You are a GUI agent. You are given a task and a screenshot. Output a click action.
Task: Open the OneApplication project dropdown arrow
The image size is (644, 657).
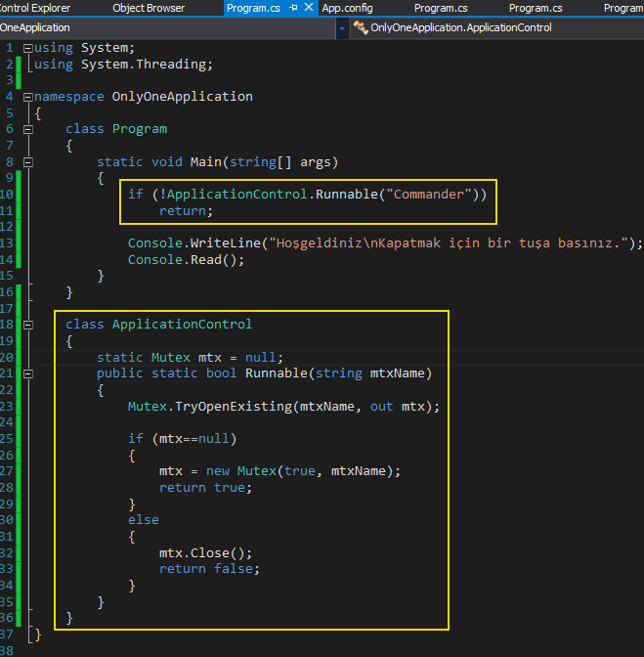click(x=342, y=28)
